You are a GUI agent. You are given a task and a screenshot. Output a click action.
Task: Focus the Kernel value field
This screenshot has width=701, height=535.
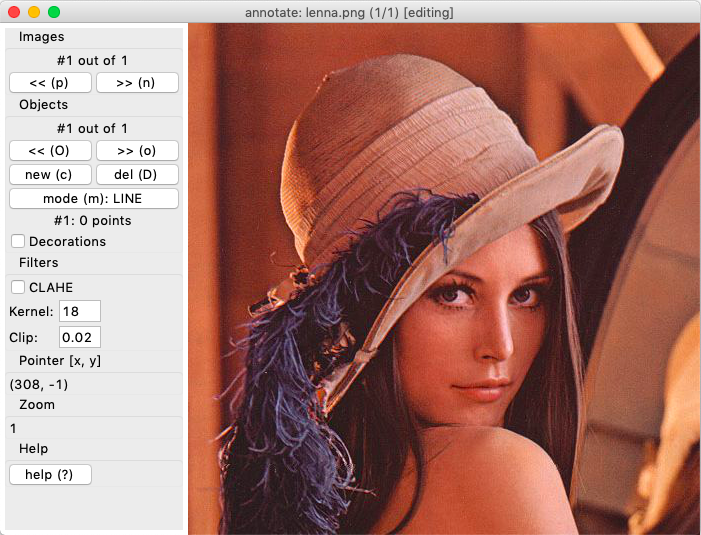tap(80, 311)
